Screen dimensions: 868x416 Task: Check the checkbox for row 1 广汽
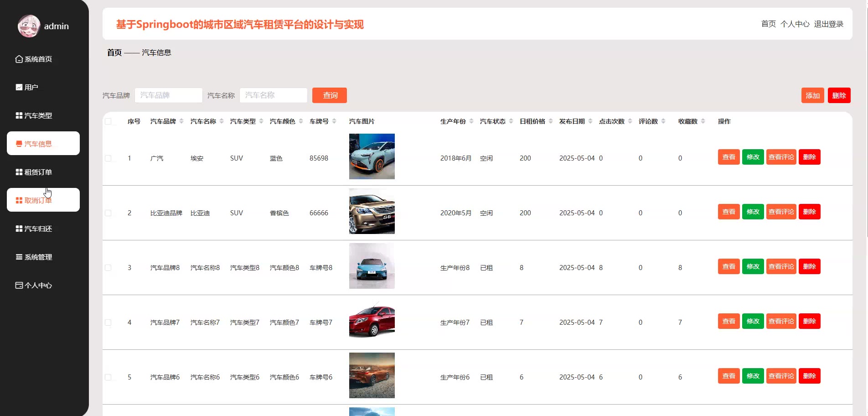point(108,158)
